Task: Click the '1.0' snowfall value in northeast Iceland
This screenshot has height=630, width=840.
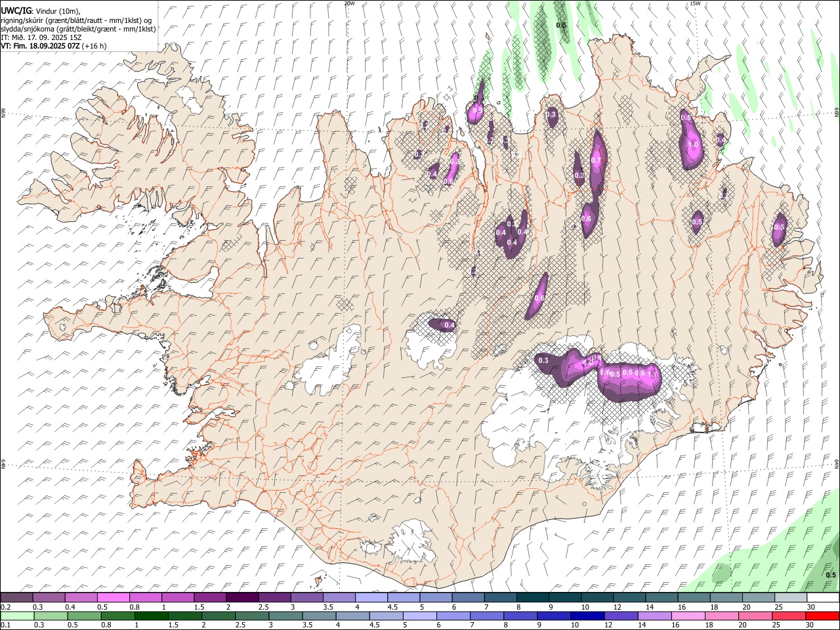Action: [692, 145]
